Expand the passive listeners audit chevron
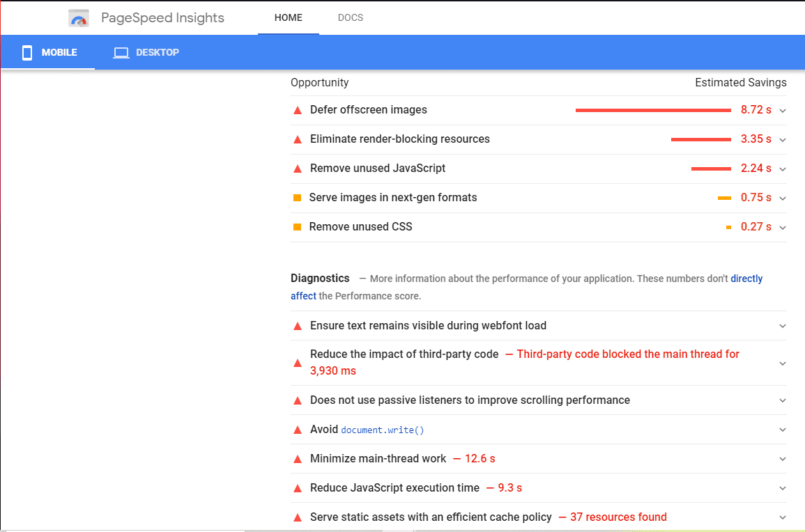This screenshot has width=805, height=532. 783,400
